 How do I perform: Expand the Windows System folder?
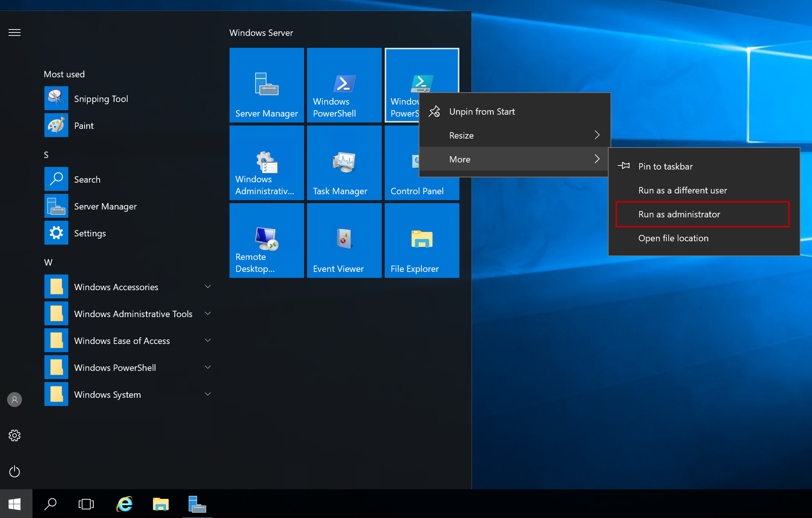[x=107, y=394]
